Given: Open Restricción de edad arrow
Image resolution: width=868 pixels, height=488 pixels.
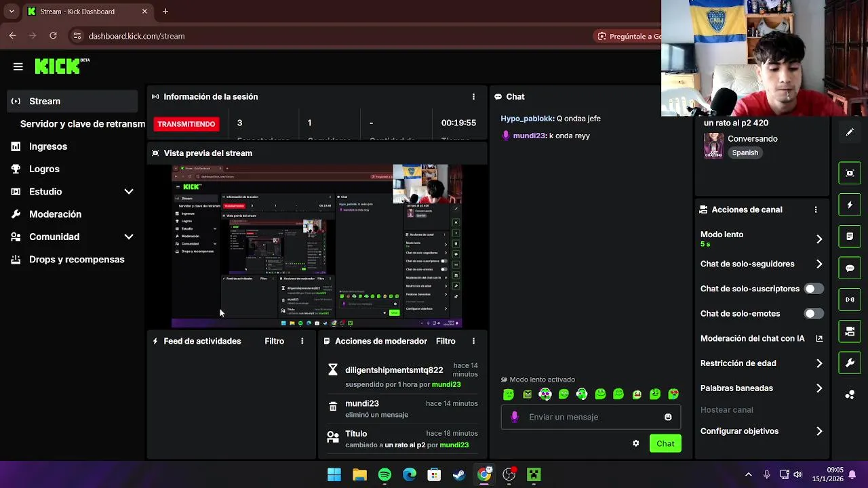Looking at the screenshot, I should pos(819,363).
